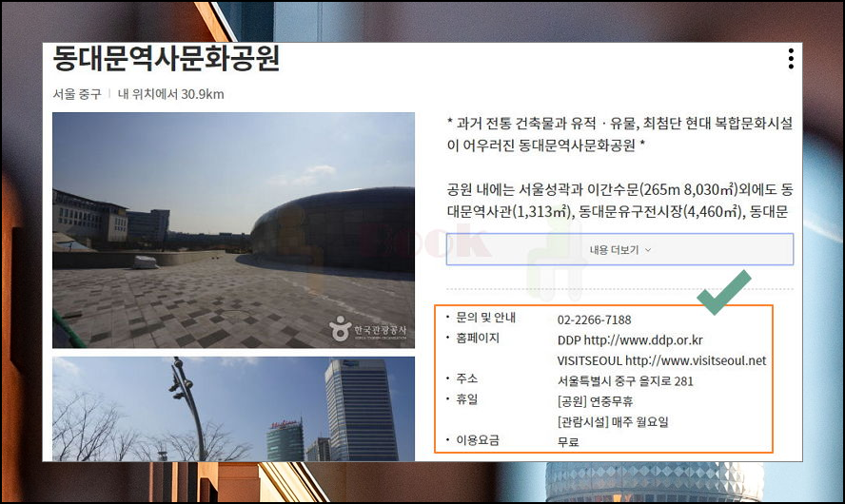This screenshot has height=504, width=845.
Task: Click the 휴일 label
Action: tap(466, 399)
